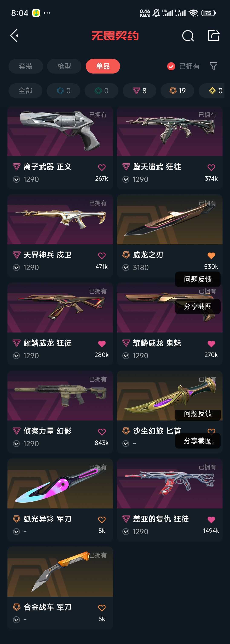Filter by pink-tier icon with 8
The height and width of the screenshot is (644, 230).
coord(139,91)
